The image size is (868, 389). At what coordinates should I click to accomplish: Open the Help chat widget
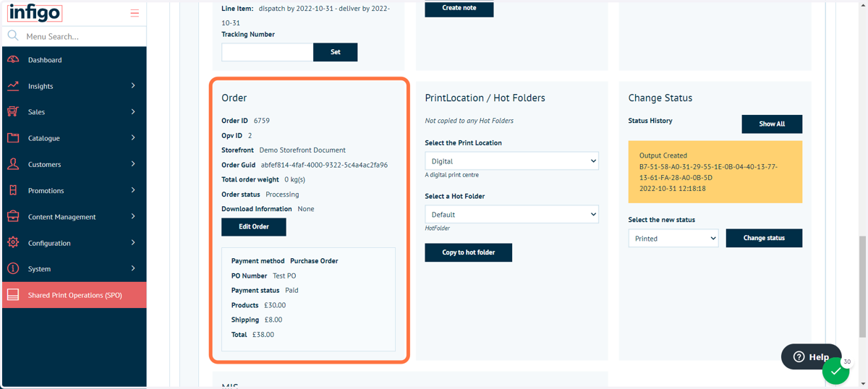pyautogui.click(x=812, y=356)
